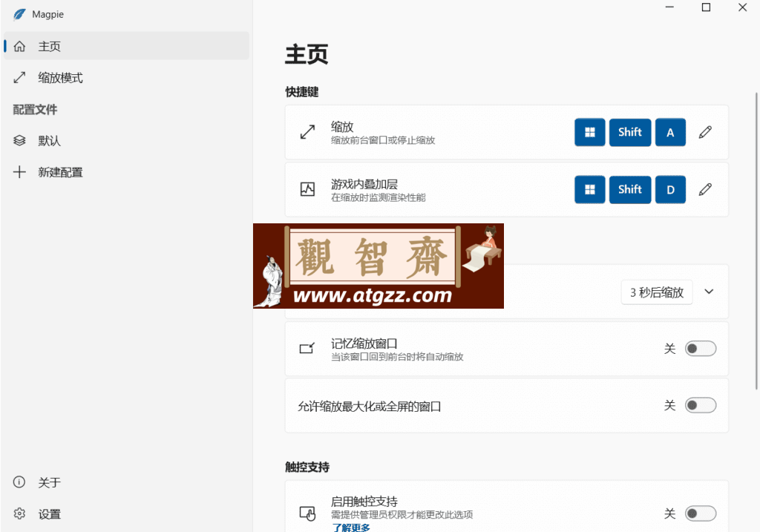Click the Shift key of 缩放 shortcut
Viewport: 760px width, 532px height.
[630, 132]
